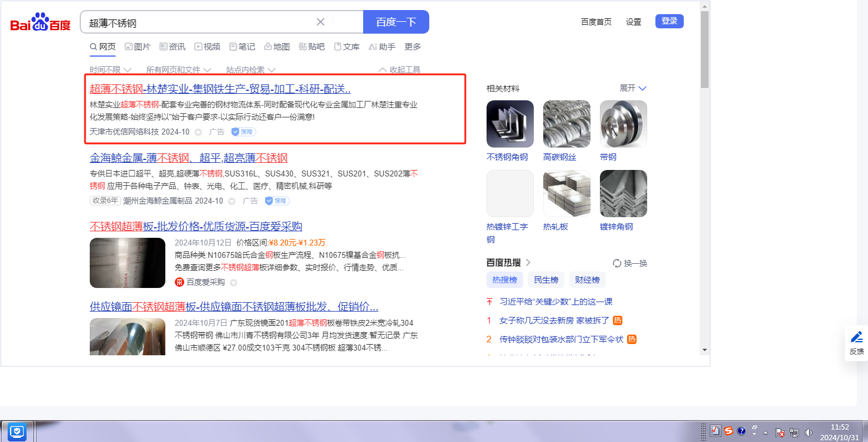This screenshot has width=868, height=442.
Task: Click the red 百度爱采购 source icon
Action: pos(180,282)
